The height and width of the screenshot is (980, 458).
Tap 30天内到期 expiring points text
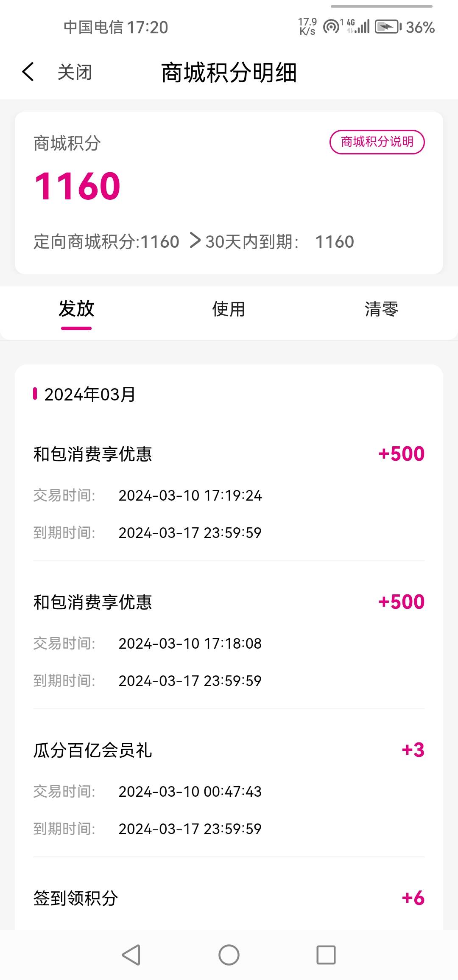click(x=252, y=242)
